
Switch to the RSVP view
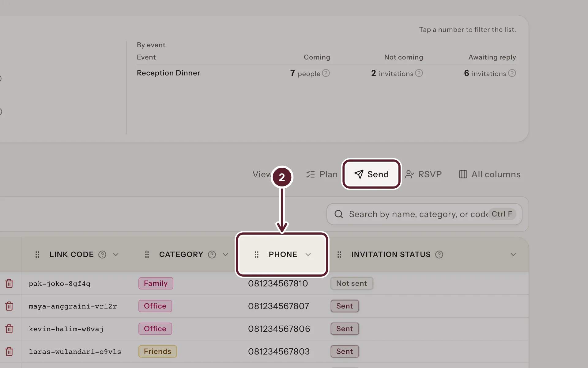423,174
